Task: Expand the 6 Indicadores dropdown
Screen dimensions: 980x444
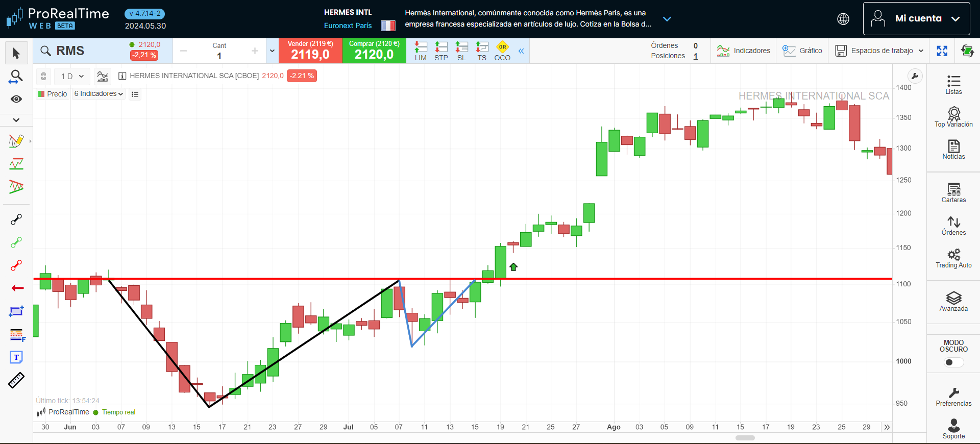Action: click(99, 94)
